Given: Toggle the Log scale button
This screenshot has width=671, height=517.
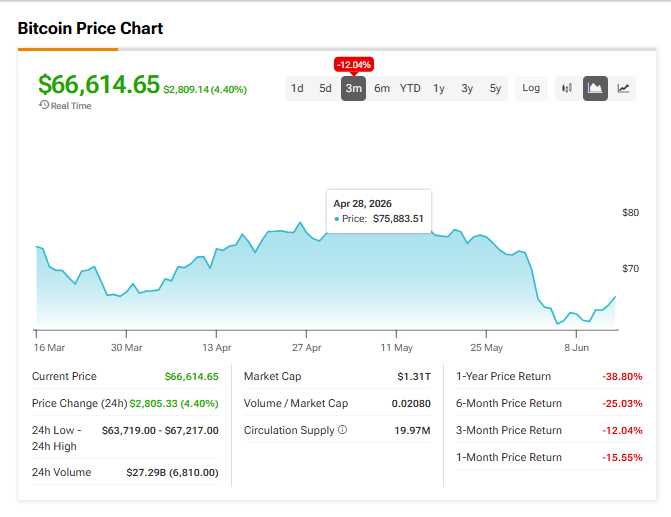Looking at the screenshot, I should [531, 88].
